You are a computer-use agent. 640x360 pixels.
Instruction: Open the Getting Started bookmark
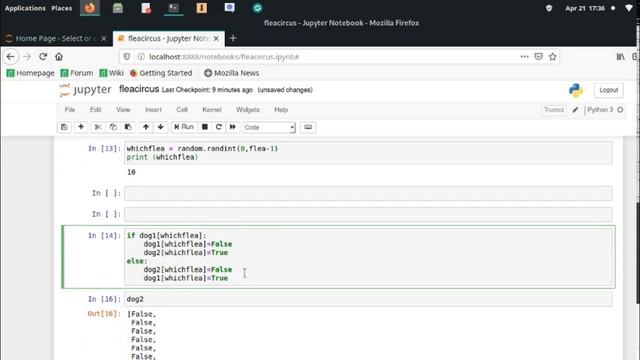coord(161,73)
